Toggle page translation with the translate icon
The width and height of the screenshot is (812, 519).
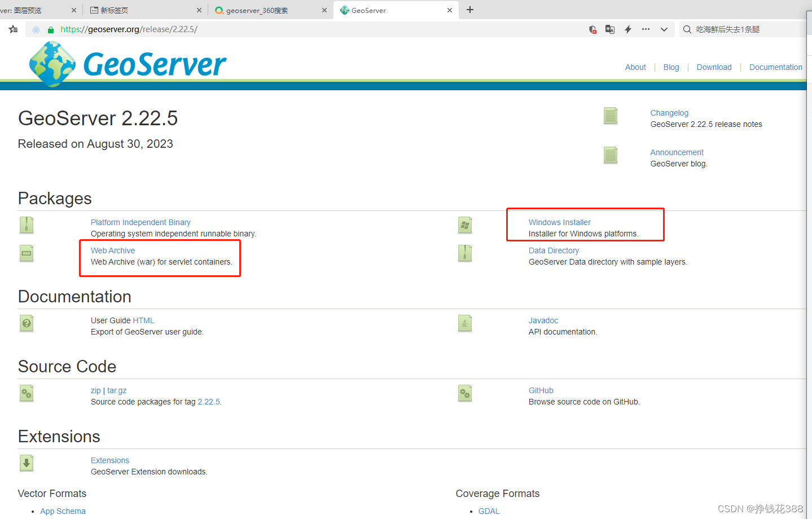click(x=610, y=29)
